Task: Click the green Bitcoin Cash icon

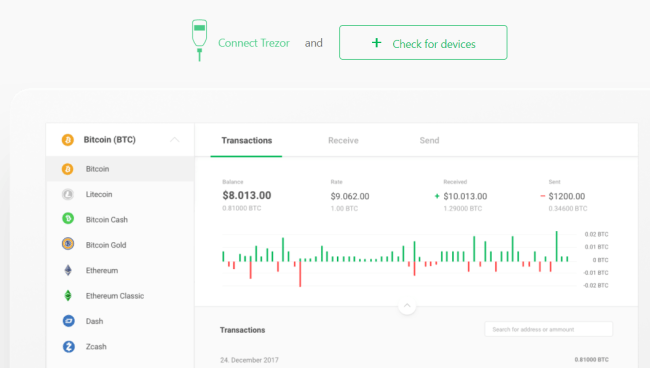Action: tap(68, 218)
